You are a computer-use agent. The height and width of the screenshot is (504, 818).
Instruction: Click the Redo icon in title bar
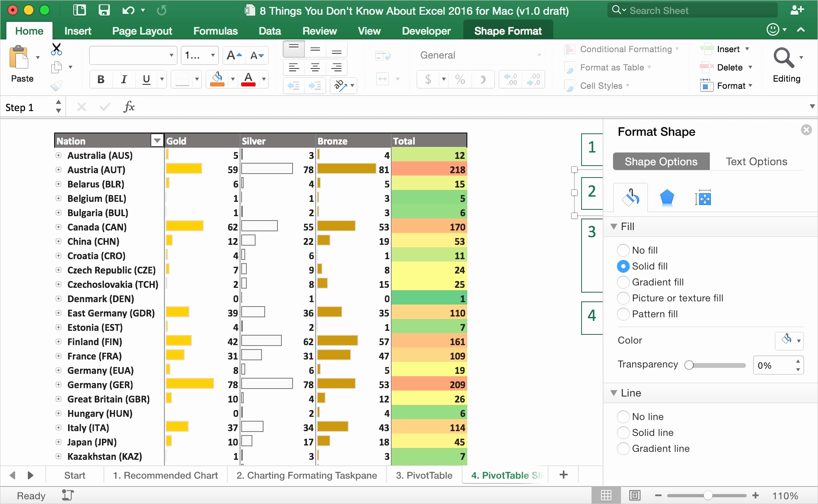click(x=162, y=10)
